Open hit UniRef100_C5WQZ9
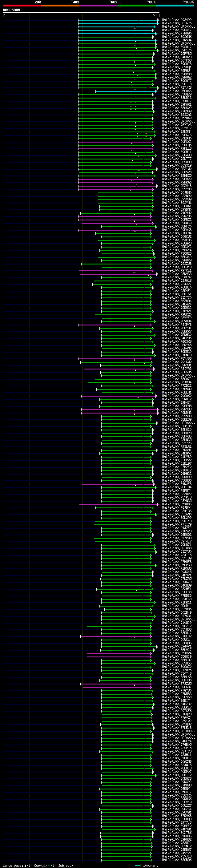The image size is (197, 868). pos(177,94)
